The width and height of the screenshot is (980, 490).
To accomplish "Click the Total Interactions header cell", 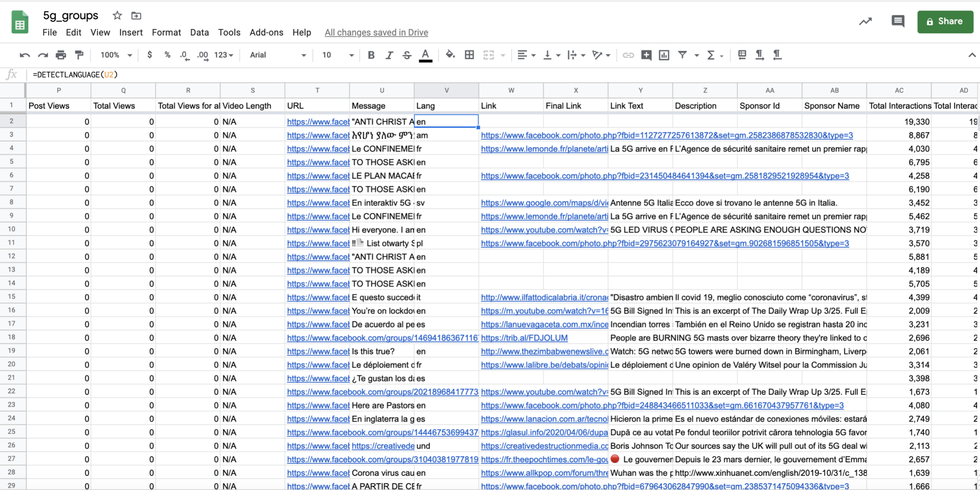I will (x=899, y=106).
